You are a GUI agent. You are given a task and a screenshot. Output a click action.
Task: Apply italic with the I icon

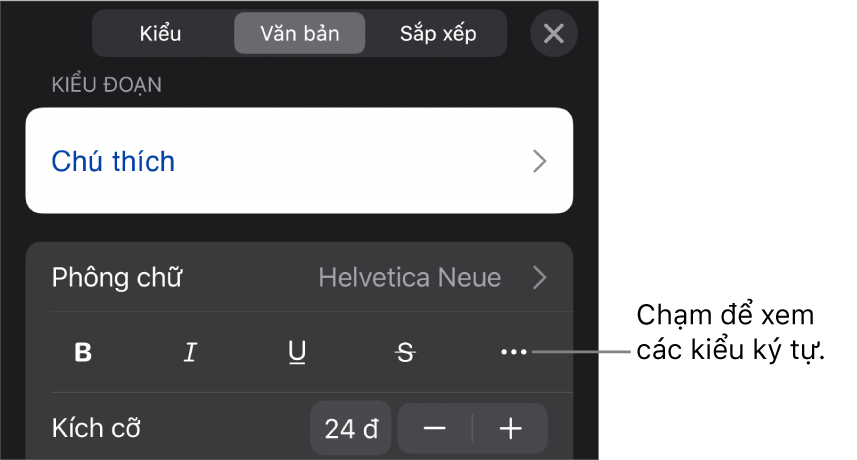pyautogui.click(x=190, y=352)
